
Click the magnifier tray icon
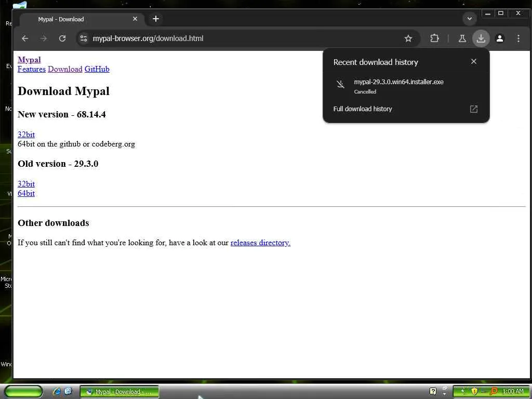(x=494, y=392)
